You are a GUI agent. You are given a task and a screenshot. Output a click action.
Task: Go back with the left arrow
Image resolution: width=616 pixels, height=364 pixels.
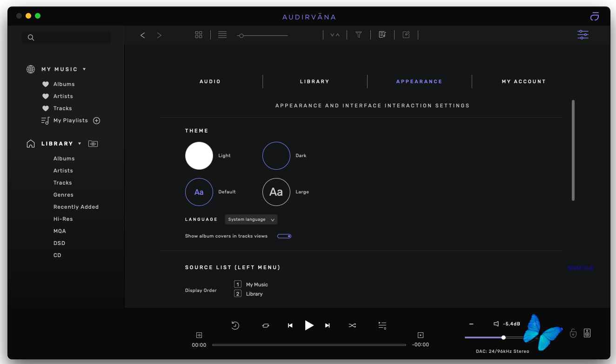(143, 35)
